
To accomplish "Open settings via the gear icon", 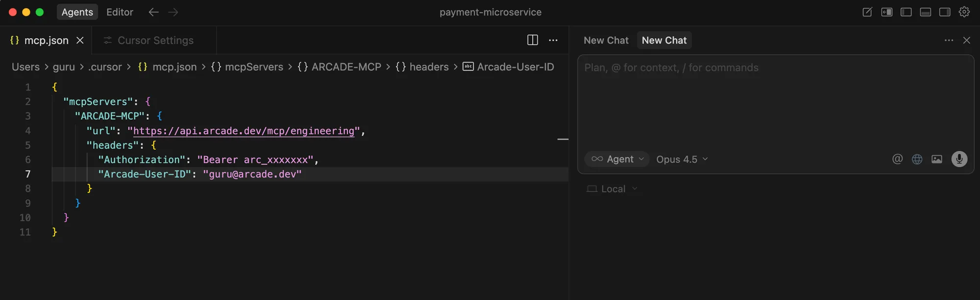I will [964, 12].
